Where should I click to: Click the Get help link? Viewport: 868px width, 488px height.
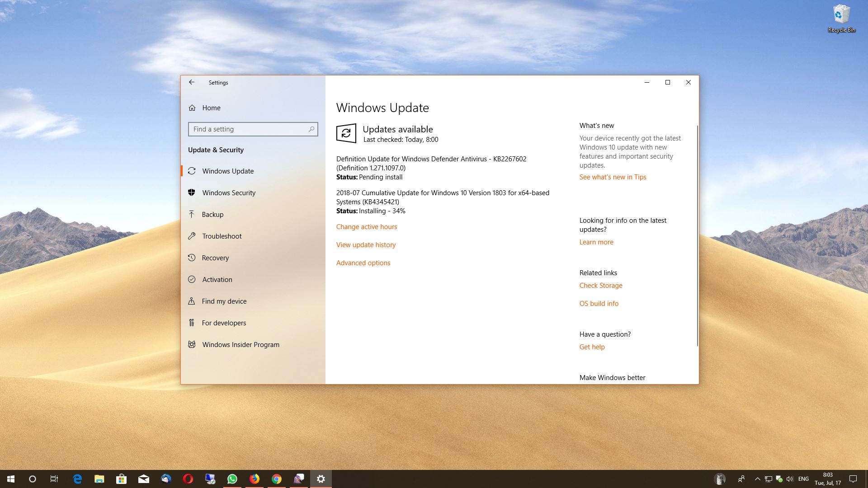point(592,347)
